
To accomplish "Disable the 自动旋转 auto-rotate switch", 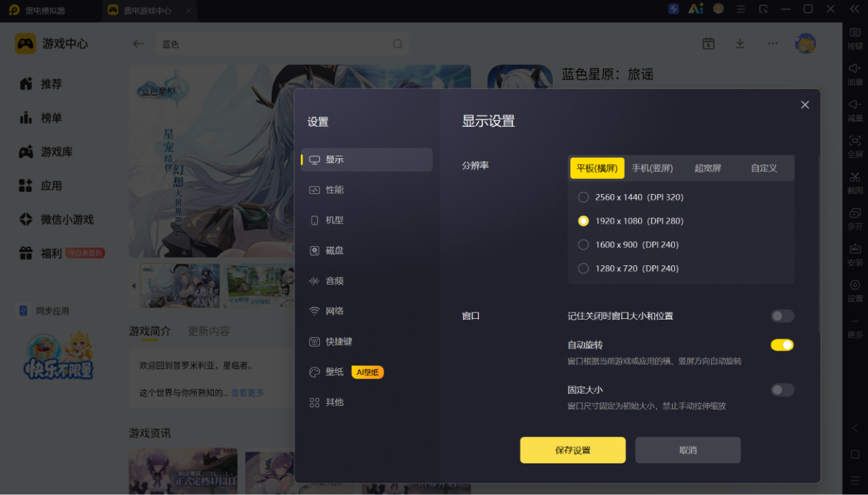I will [782, 345].
